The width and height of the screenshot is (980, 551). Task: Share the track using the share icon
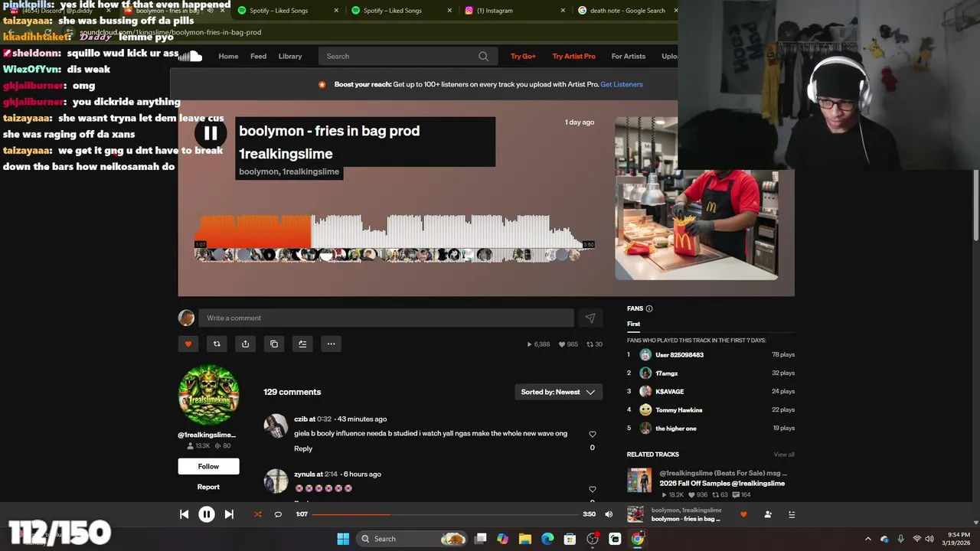(x=245, y=344)
